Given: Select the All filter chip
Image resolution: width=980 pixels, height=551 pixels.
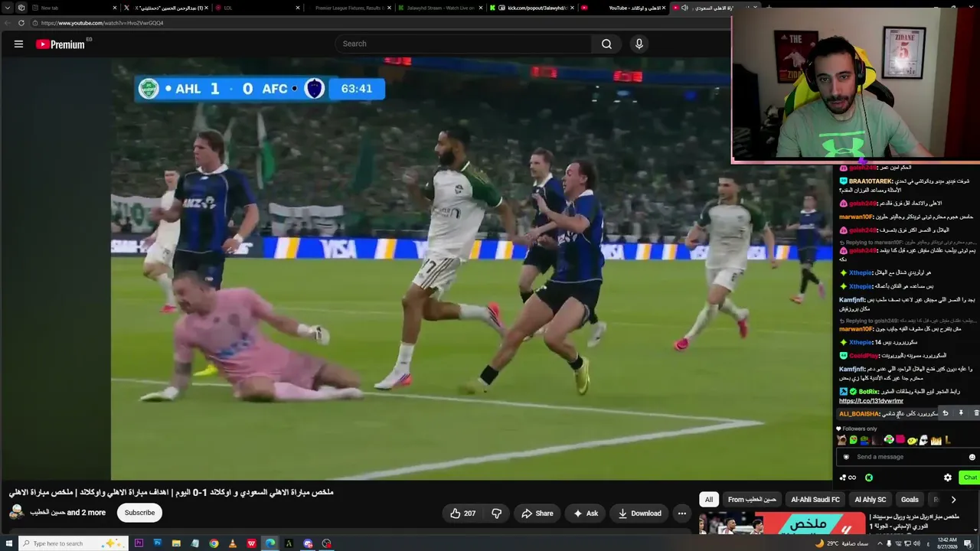Looking at the screenshot, I should click(x=709, y=500).
